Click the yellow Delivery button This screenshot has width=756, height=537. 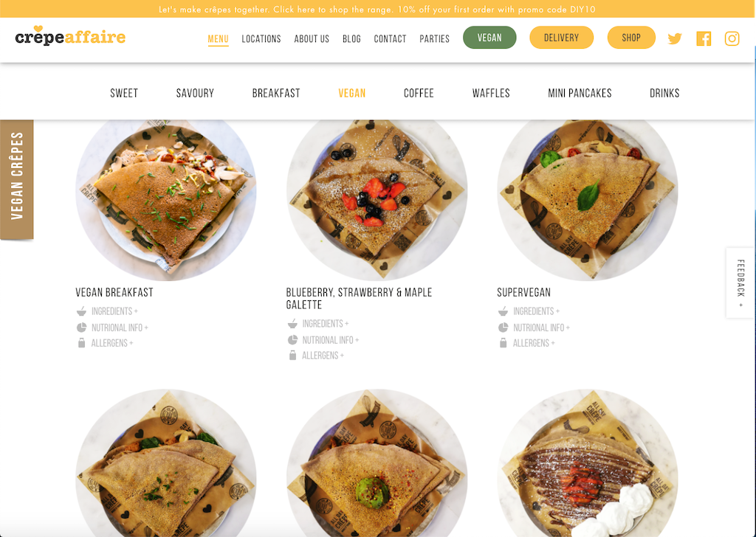tap(561, 38)
